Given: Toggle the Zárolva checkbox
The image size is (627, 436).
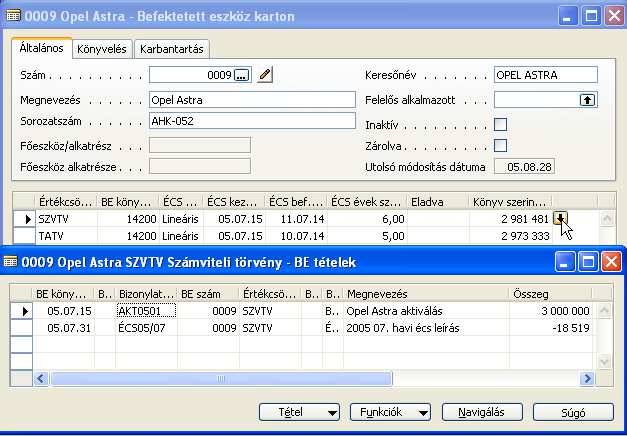Looking at the screenshot, I should (x=500, y=145).
